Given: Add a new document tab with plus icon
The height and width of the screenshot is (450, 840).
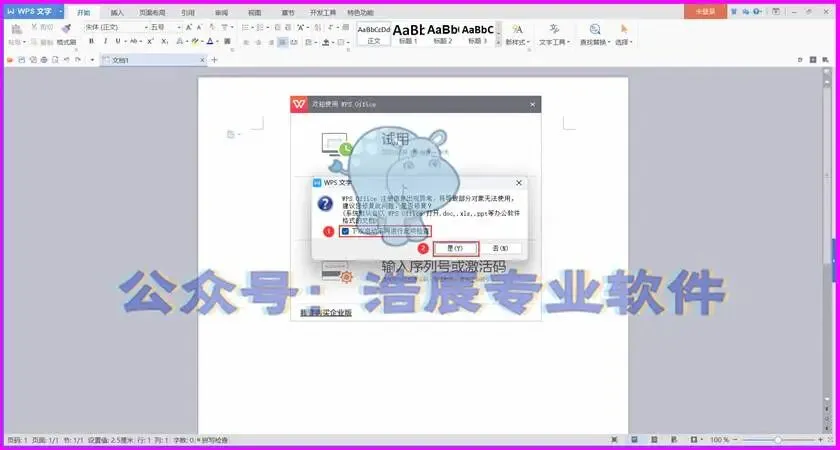Looking at the screenshot, I should tap(215, 60).
